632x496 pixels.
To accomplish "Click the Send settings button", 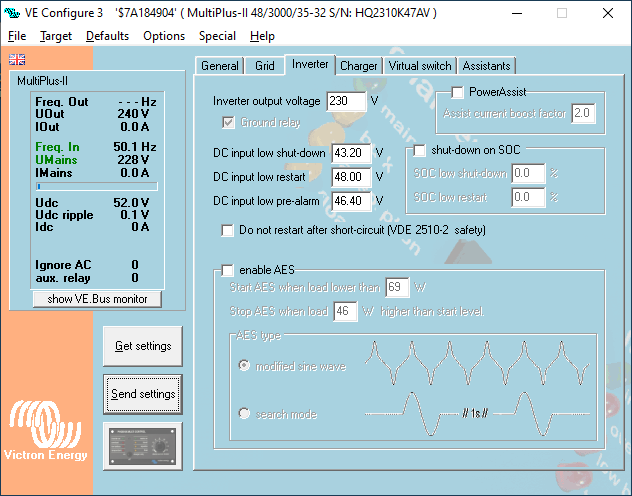I will [x=143, y=394].
